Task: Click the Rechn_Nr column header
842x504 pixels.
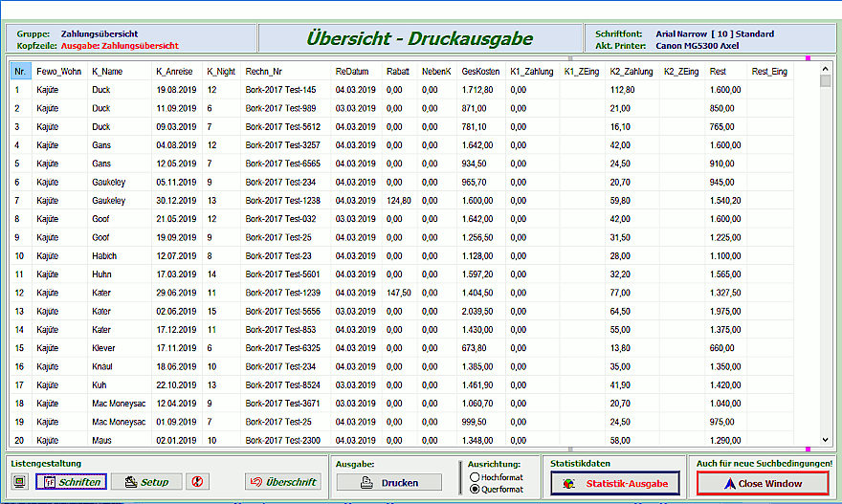Action: (x=263, y=72)
